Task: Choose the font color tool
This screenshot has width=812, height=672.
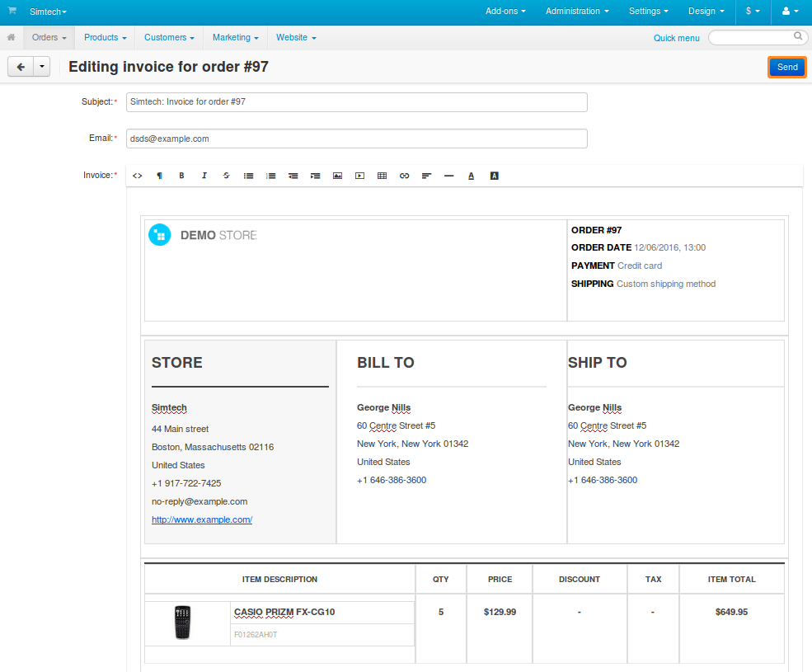Action: (x=472, y=176)
